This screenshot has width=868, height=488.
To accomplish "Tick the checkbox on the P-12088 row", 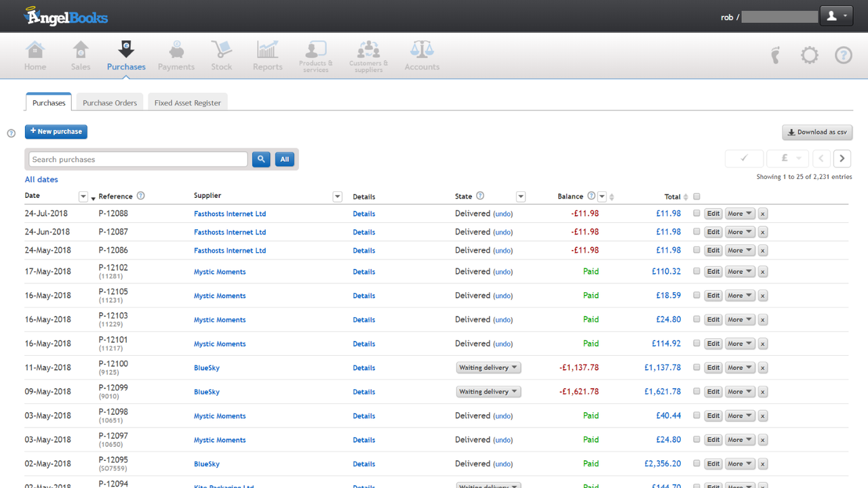I will tap(696, 213).
